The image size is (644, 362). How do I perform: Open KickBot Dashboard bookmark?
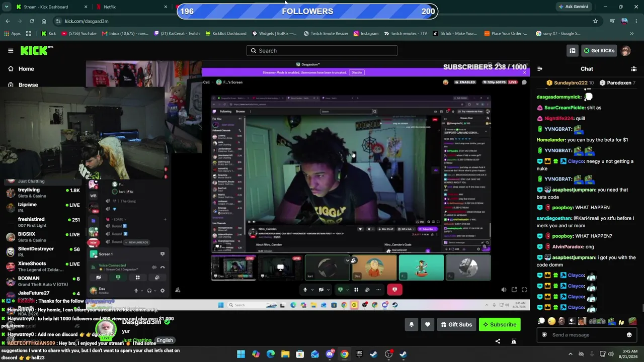[226, 34]
